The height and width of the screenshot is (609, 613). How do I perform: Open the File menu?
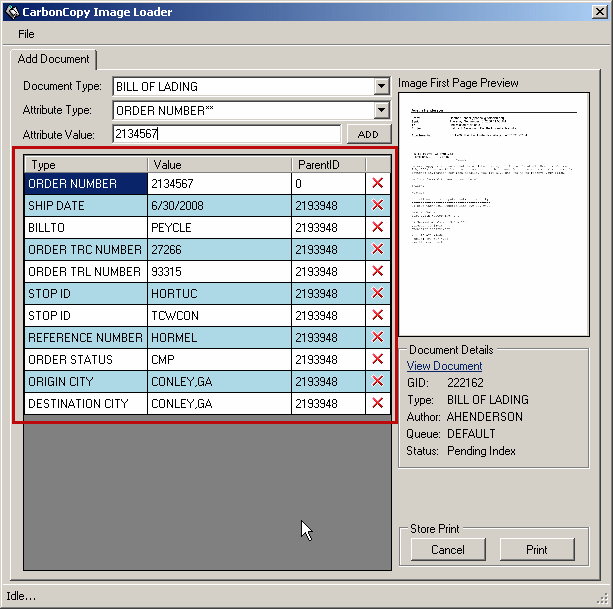[26, 34]
